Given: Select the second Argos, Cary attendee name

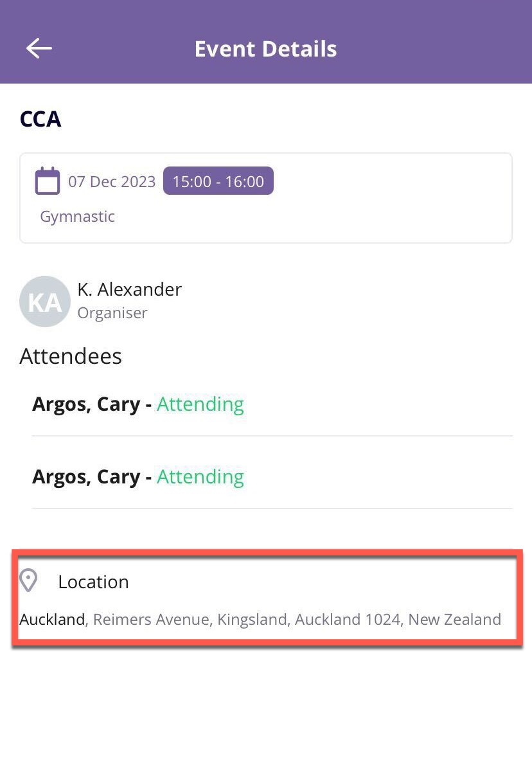Looking at the screenshot, I should [86, 477].
